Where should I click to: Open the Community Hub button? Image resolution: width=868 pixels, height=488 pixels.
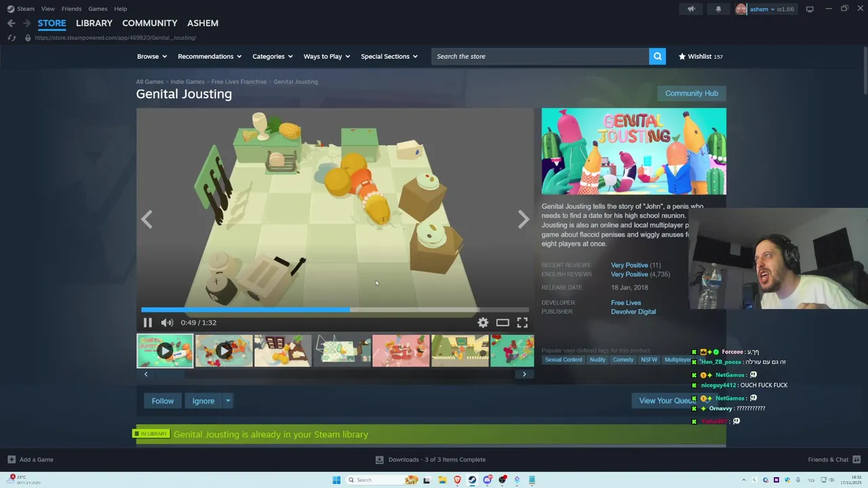[x=692, y=94]
